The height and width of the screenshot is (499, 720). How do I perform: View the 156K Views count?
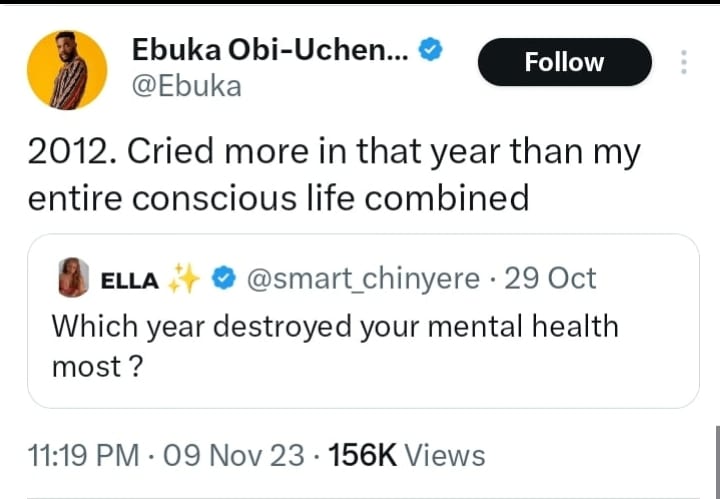(404, 456)
